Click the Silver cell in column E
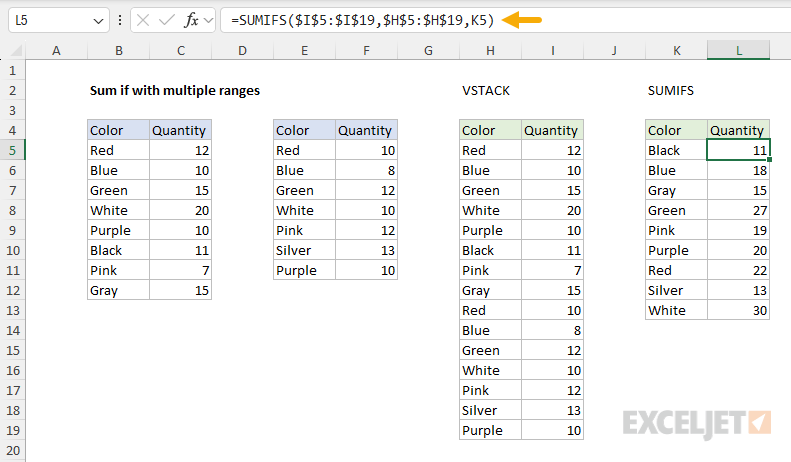791x462 pixels. 304,250
